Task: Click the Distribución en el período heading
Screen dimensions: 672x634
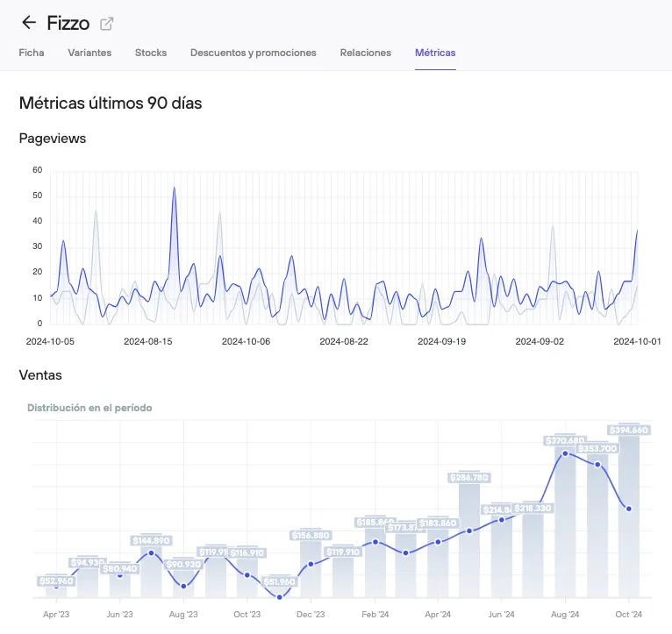Action: 89,408
